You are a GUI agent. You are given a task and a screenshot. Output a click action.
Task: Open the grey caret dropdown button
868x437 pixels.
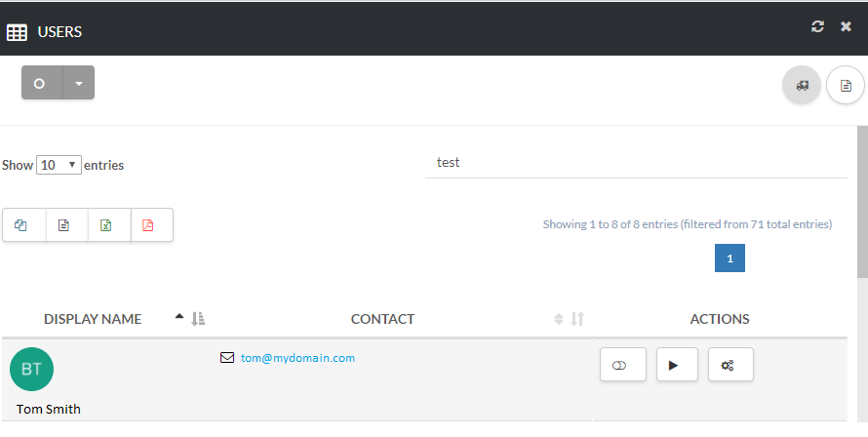pyautogui.click(x=79, y=84)
